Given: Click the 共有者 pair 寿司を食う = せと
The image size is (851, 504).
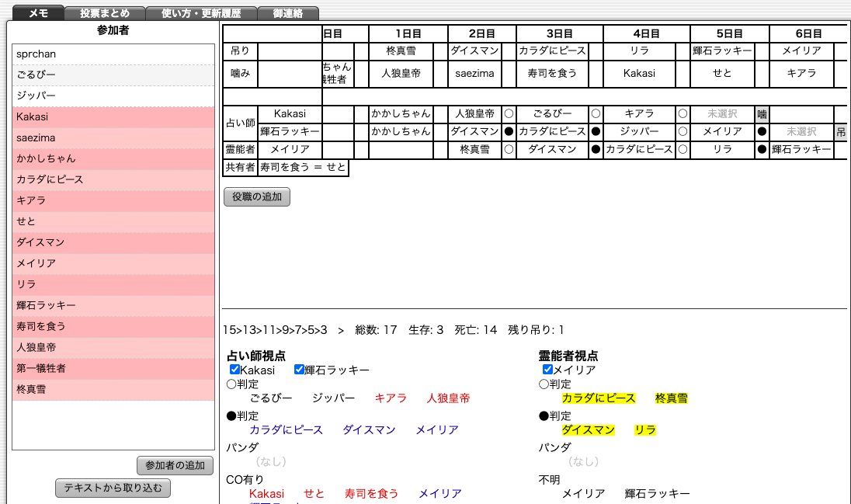Looking at the screenshot, I should click(x=303, y=167).
